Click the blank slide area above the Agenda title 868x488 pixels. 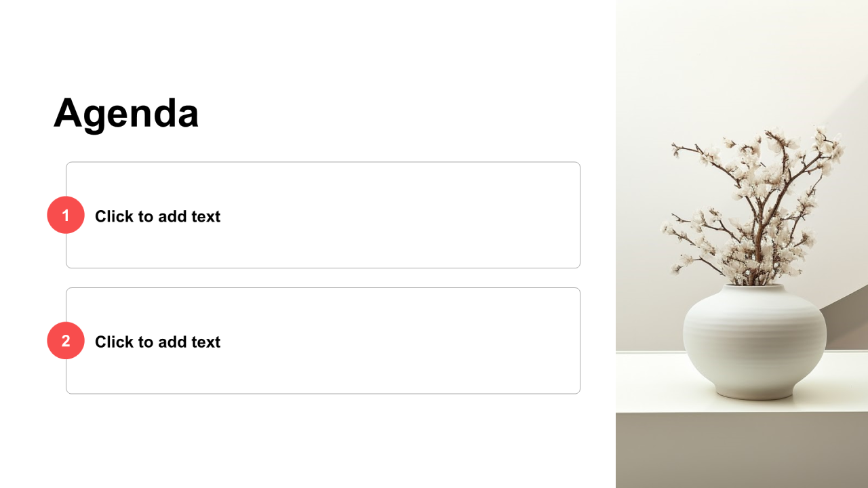click(x=305, y=44)
